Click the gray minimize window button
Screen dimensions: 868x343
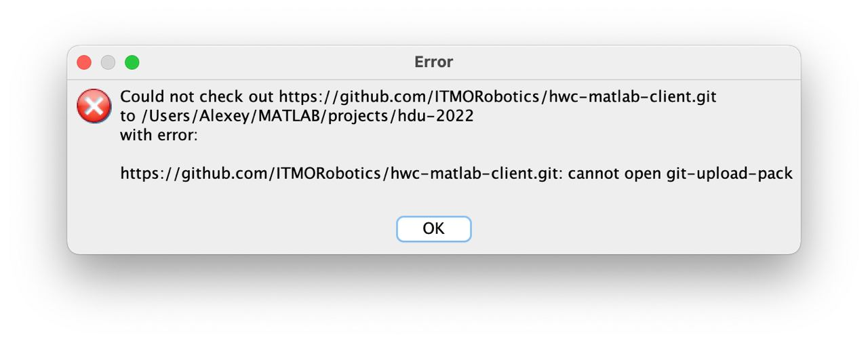click(x=108, y=62)
